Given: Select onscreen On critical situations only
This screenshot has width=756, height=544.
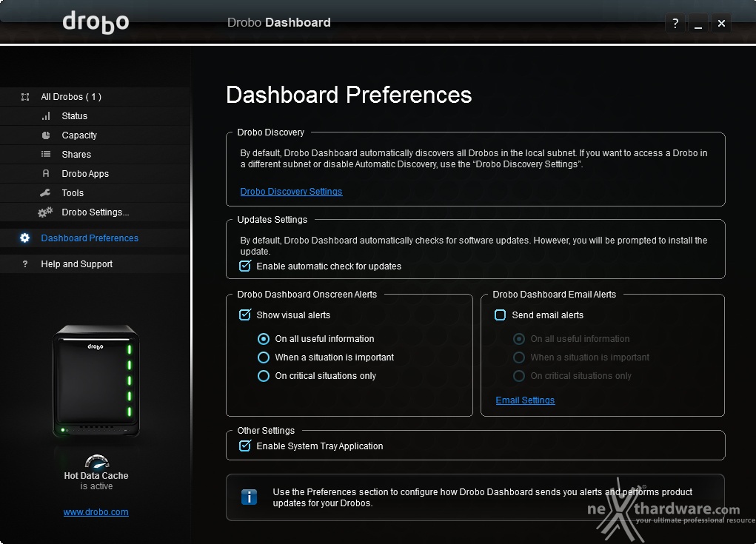Looking at the screenshot, I should [264, 376].
